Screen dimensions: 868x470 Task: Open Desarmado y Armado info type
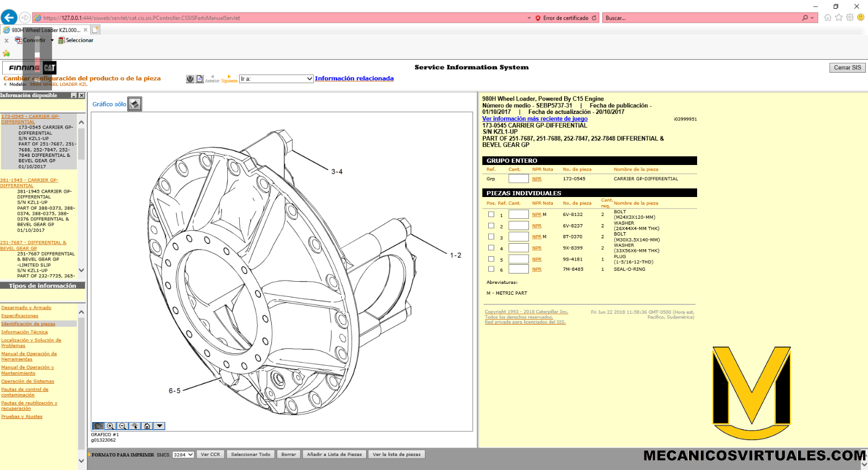(x=26, y=308)
